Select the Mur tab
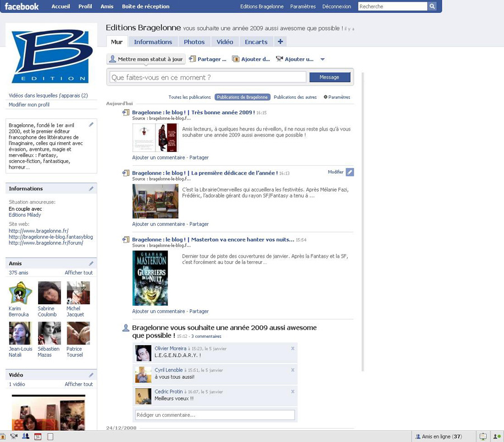The width and height of the screenshot is (504, 442). (116, 42)
